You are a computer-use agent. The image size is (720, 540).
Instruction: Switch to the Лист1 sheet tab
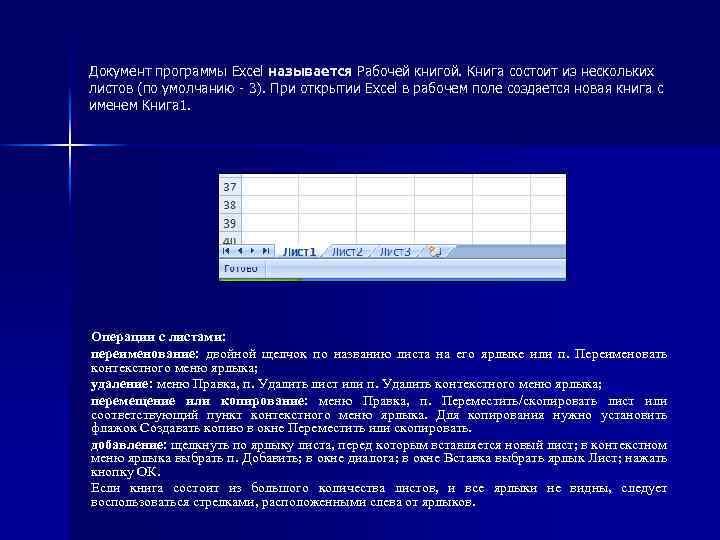[299, 252]
